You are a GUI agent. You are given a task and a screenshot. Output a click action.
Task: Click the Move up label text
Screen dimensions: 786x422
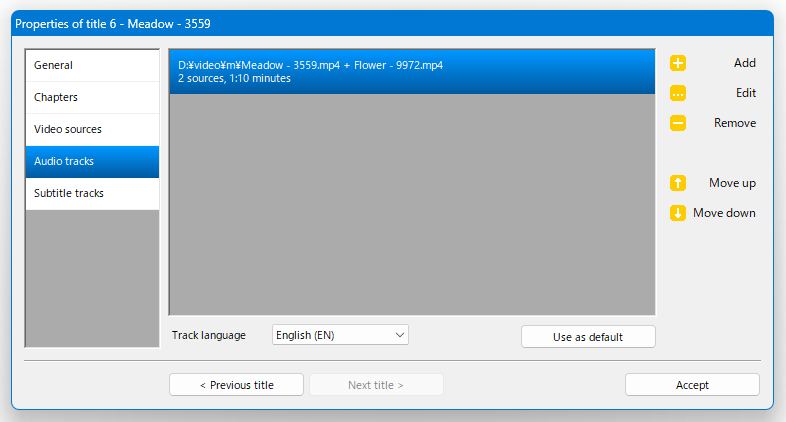pyautogui.click(x=732, y=183)
